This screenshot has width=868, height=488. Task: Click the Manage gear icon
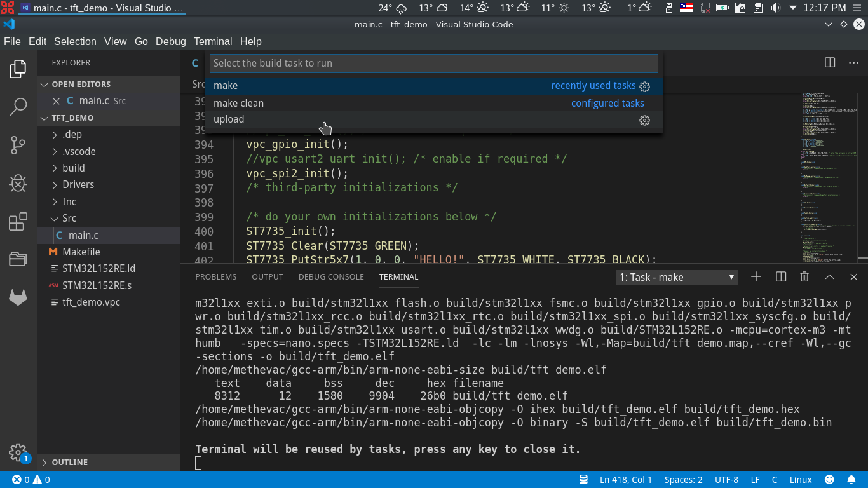coord(18,452)
